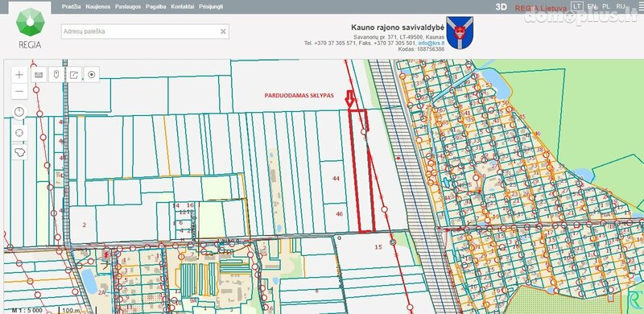644x314 pixels.
Task: Switch language to EN
Action: pos(592,6)
